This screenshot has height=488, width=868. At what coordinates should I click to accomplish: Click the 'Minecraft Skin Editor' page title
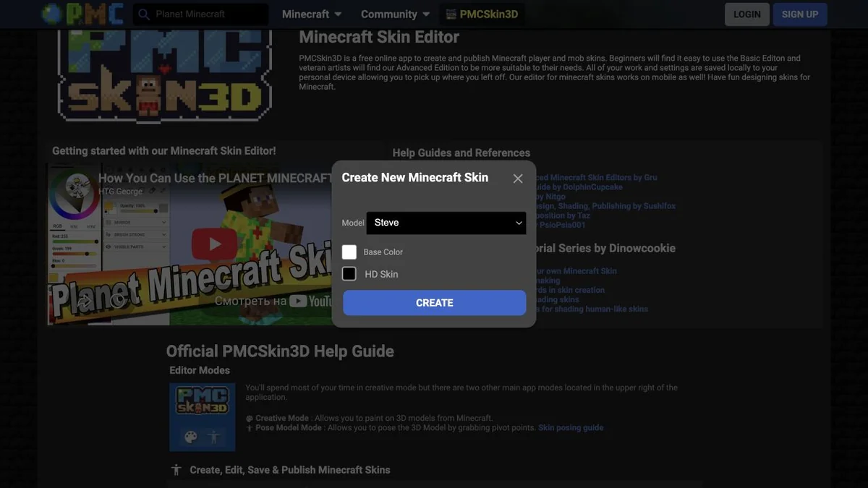379,37
